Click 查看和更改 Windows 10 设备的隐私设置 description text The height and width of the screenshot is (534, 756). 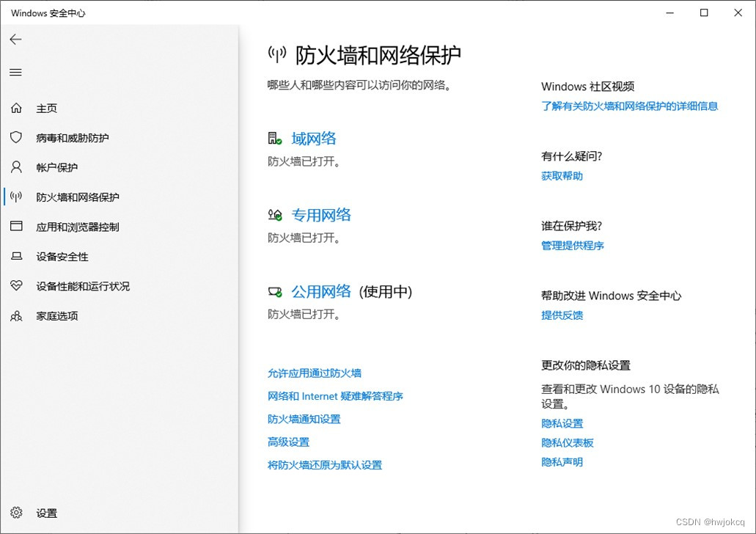pyautogui.click(x=630, y=396)
